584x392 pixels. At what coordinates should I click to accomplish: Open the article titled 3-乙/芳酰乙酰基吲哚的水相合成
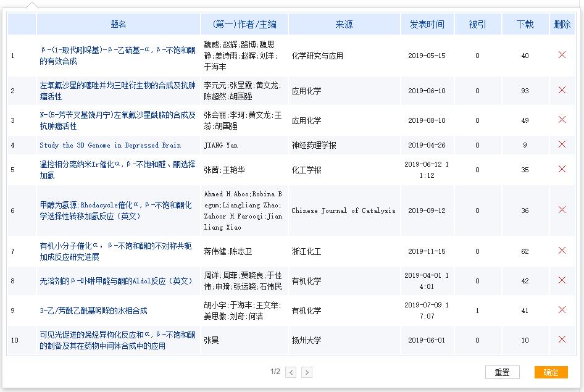pos(93,311)
